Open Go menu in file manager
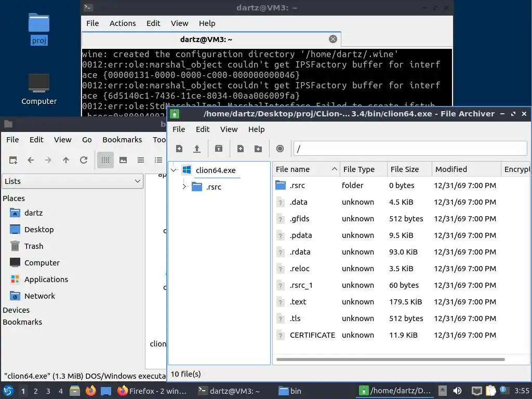Screen dimensions: 532x399 click(87, 140)
